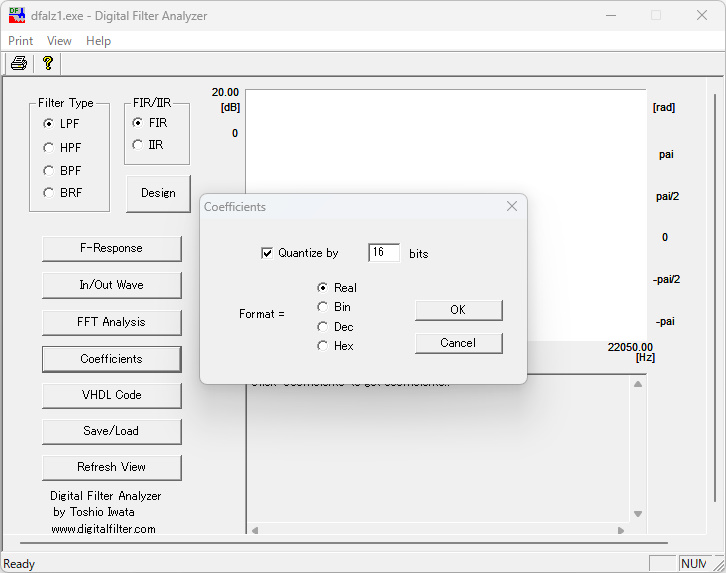Image resolution: width=726 pixels, height=573 pixels.
Task: Click the VHDL Code button
Action: 111,395
